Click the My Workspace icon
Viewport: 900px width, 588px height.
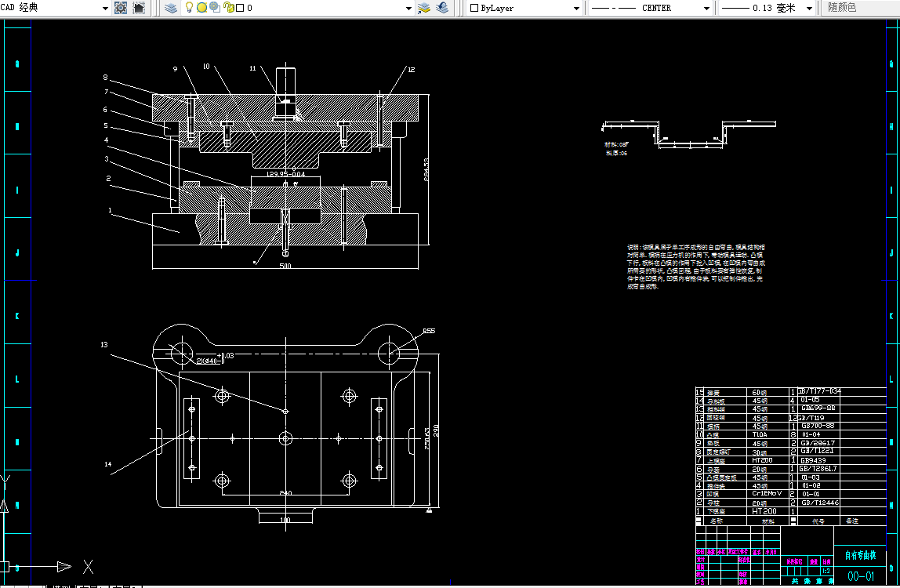tap(139, 8)
